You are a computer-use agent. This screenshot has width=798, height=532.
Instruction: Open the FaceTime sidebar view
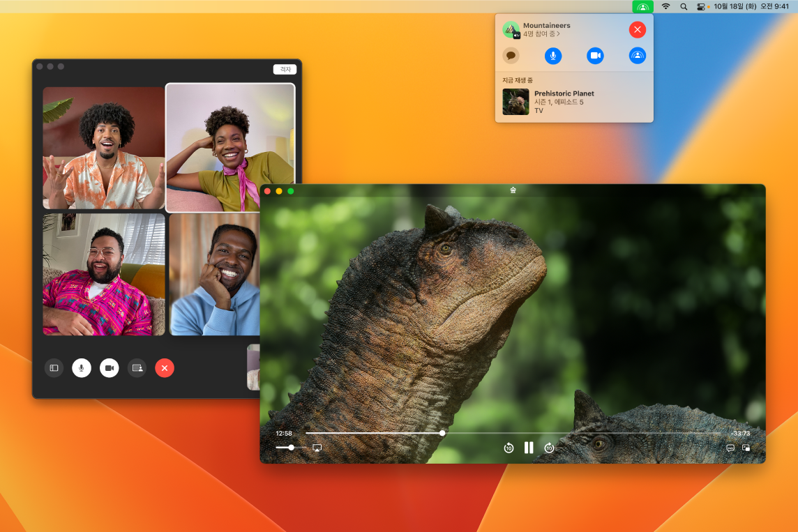54,367
